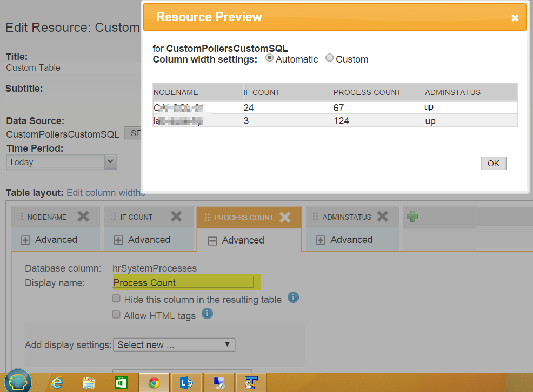This screenshot has width=533, height=392.
Task: Open info tooltip beside hide column option
Action: coord(293,298)
